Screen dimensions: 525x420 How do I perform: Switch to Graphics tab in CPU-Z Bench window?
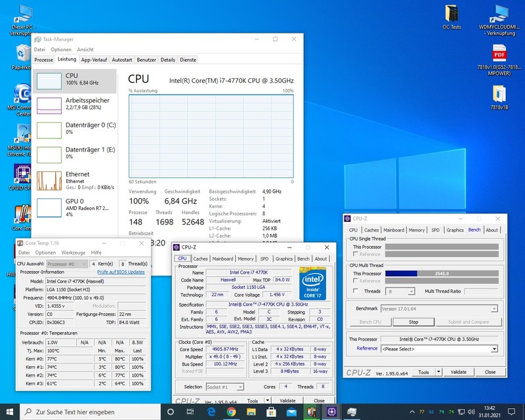pyautogui.click(x=455, y=230)
